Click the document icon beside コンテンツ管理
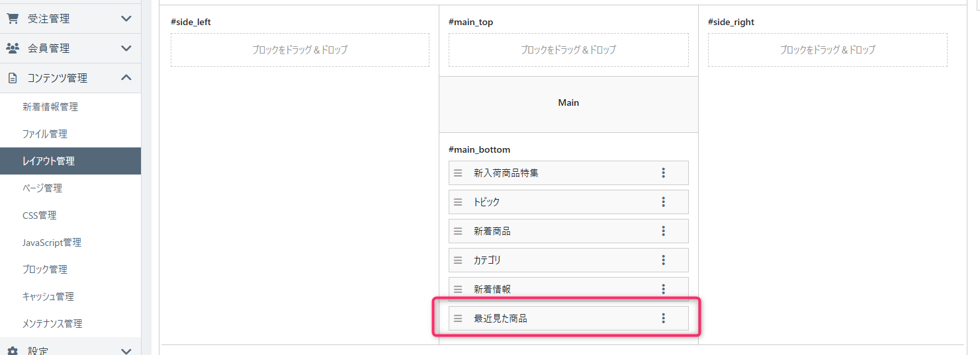Viewport: 980px width, 355px height. [x=12, y=78]
